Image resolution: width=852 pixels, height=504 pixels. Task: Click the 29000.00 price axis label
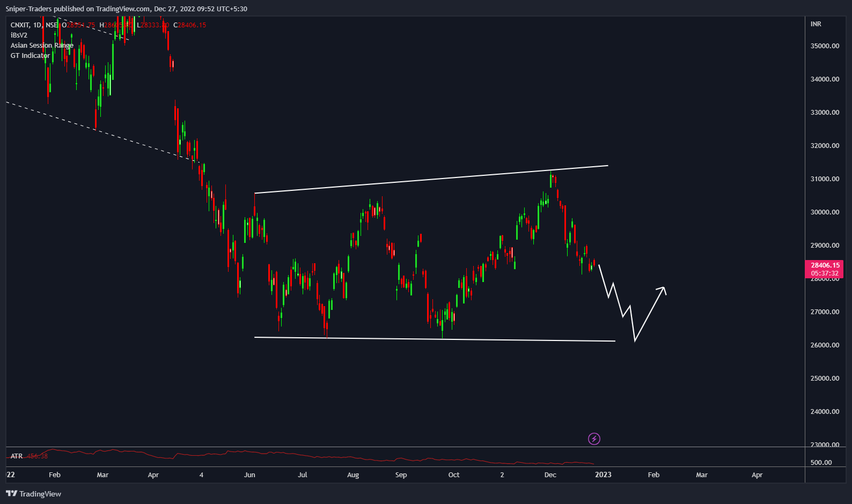pyautogui.click(x=825, y=246)
